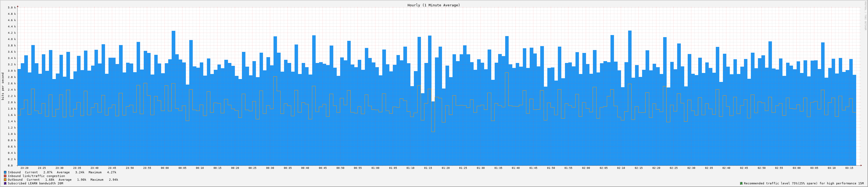Click the red arrow at x-axis end

coord(861,165)
